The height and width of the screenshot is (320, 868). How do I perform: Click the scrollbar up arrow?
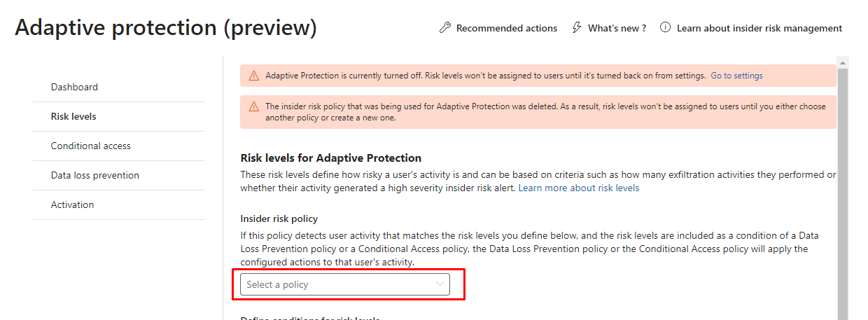[x=843, y=62]
